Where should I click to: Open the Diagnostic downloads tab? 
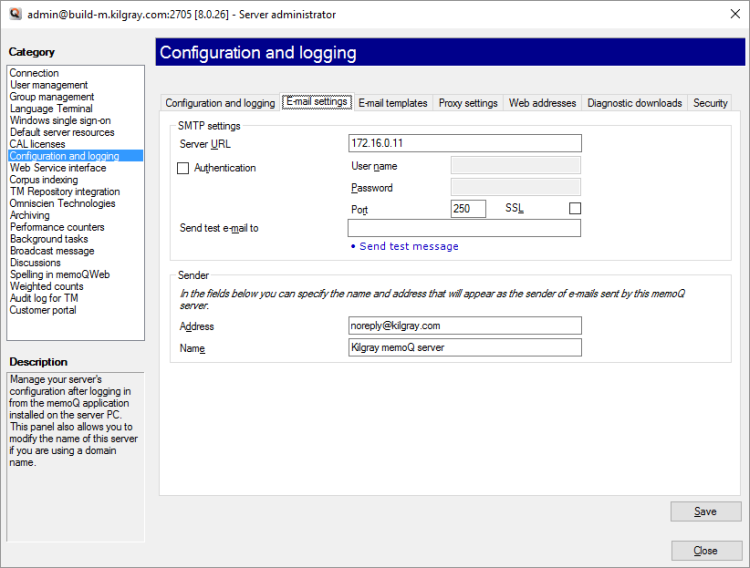pos(634,103)
